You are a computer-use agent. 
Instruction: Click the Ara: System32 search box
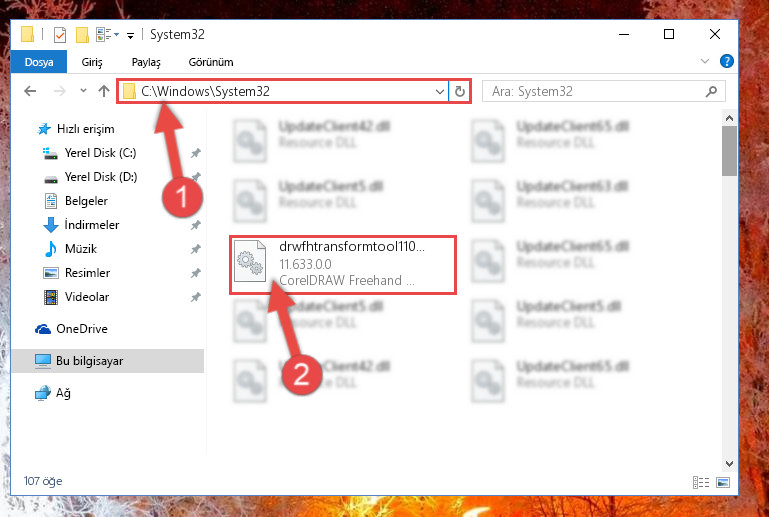pyautogui.click(x=604, y=91)
